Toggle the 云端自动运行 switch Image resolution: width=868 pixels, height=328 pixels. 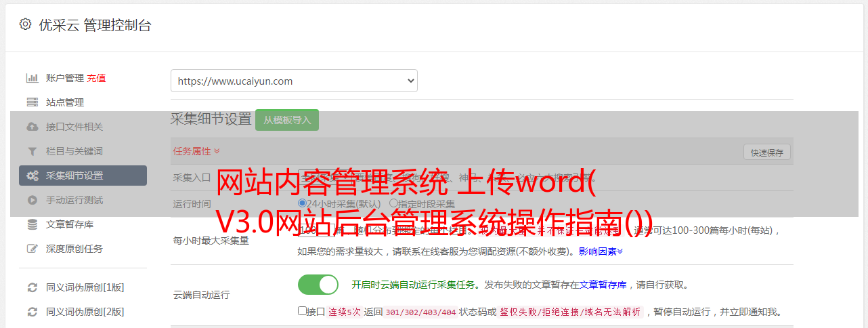(x=318, y=285)
